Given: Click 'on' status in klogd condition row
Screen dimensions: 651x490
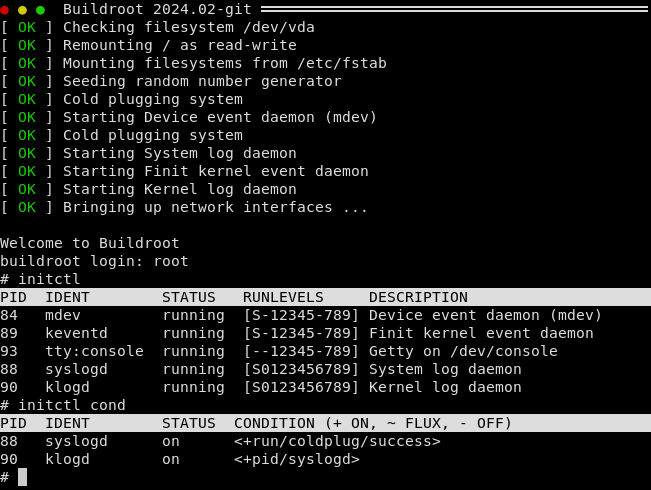Looking at the screenshot, I should 171,460.
